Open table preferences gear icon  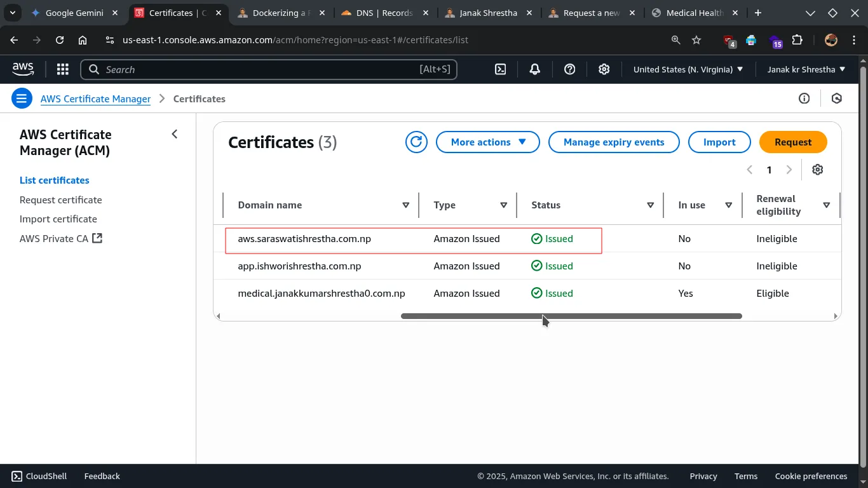click(x=818, y=170)
